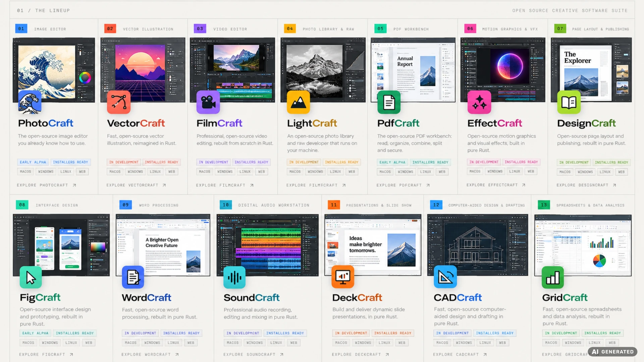Click the WordCraft document app icon
The image size is (644, 362).
point(133,277)
